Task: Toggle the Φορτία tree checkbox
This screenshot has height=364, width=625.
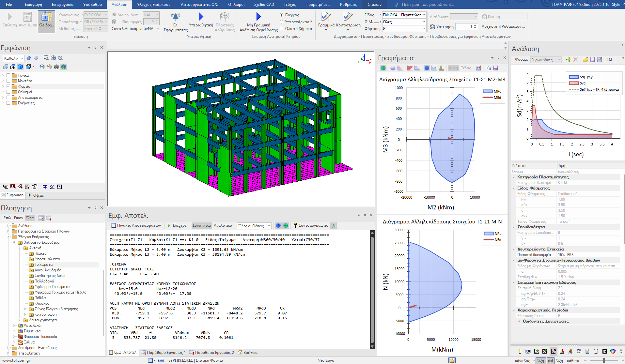Action: pos(8,86)
